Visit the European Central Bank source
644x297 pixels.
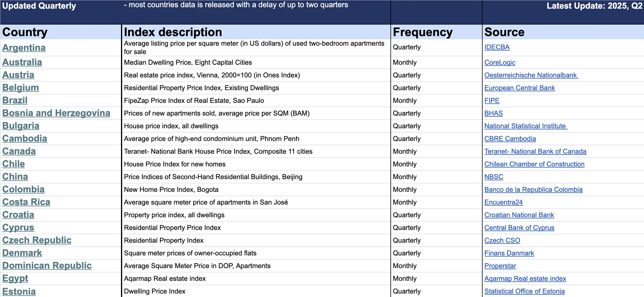520,88
